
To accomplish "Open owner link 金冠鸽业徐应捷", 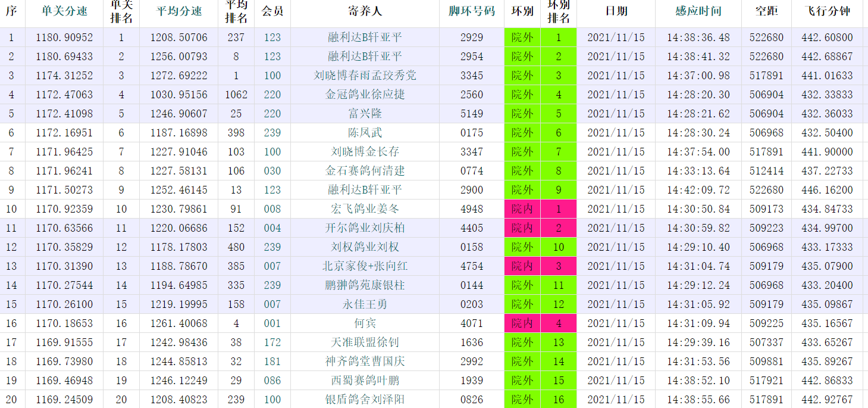I will (x=365, y=95).
